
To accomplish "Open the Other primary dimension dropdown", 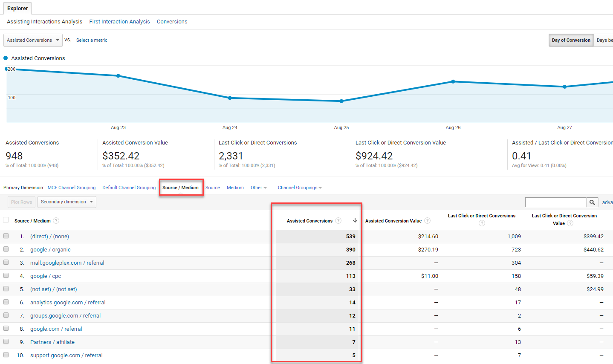I will pos(259,188).
